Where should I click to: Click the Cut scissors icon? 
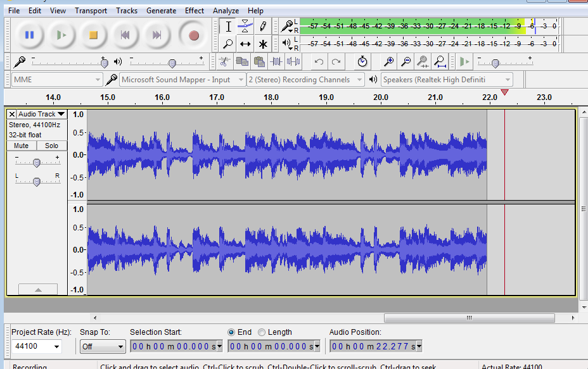[225, 61]
